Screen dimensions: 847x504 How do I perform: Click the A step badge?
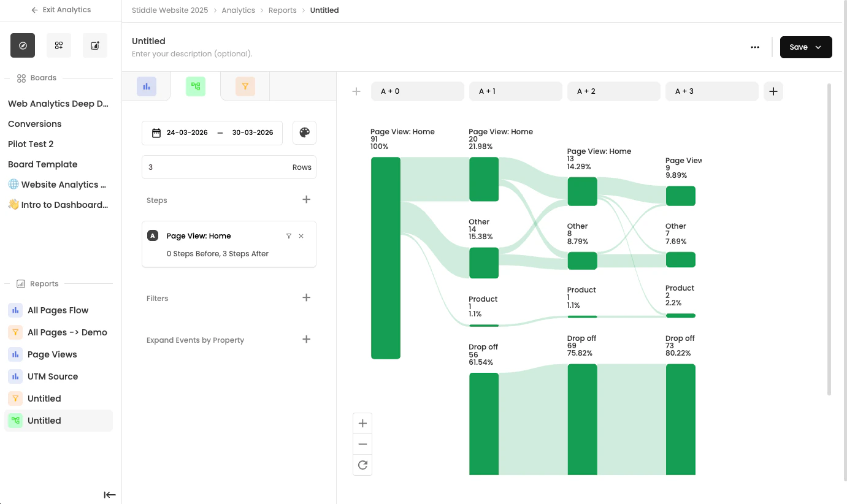pos(153,236)
